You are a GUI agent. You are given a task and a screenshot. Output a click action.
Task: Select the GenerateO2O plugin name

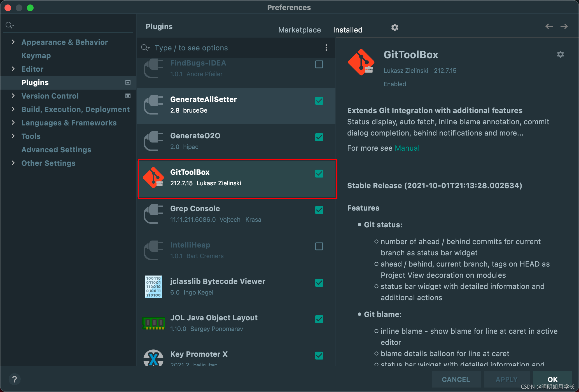195,136
